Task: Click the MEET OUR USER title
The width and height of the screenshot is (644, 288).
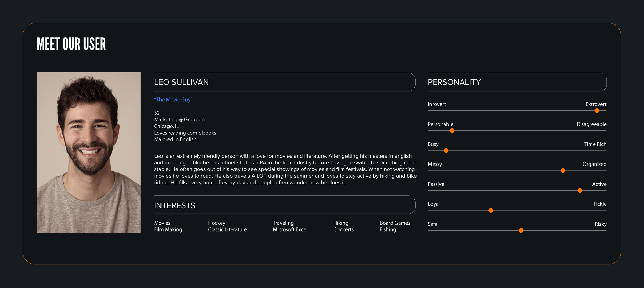Action: pos(71,44)
